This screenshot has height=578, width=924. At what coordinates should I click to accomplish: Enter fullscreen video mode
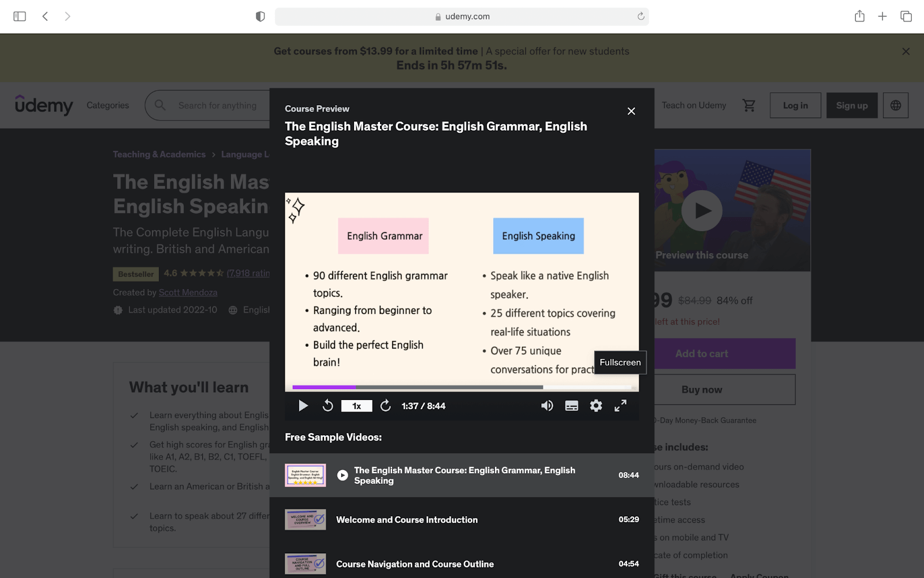tap(620, 406)
